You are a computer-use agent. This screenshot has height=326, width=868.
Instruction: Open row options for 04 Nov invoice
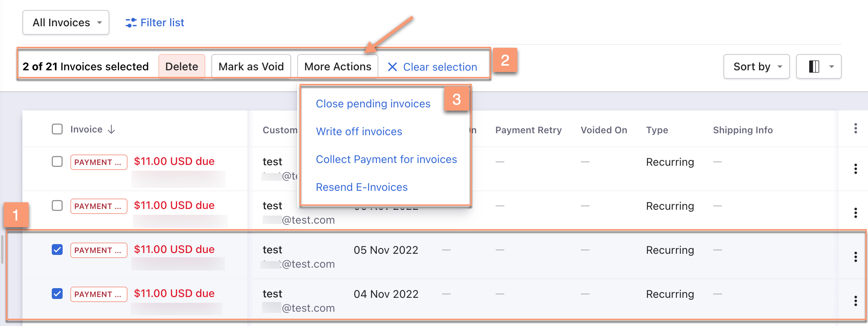(x=856, y=301)
